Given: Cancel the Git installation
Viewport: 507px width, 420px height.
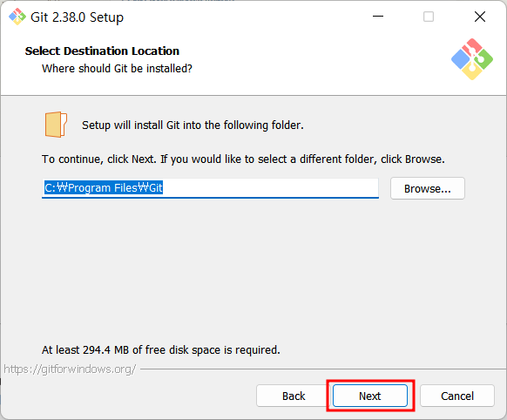Looking at the screenshot, I should (457, 396).
